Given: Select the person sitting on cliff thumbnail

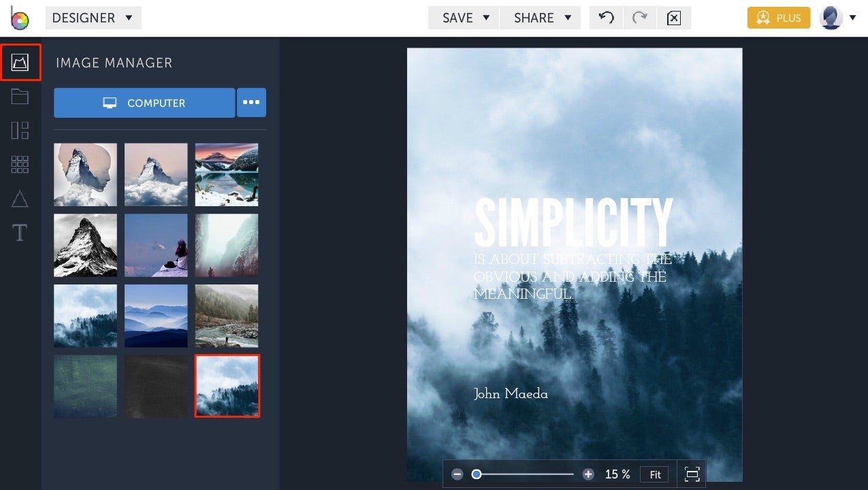Looking at the screenshot, I should pos(156,245).
